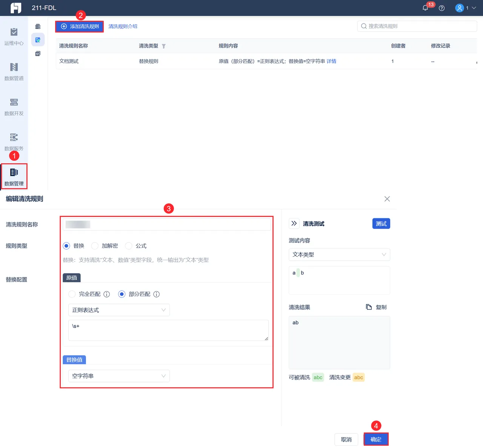
Task: Open the 数据管道 sidebar icon
Action: [14, 72]
